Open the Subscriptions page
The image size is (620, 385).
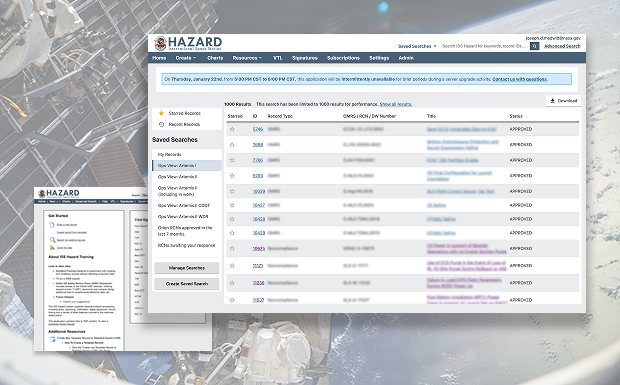[x=343, y=58]
